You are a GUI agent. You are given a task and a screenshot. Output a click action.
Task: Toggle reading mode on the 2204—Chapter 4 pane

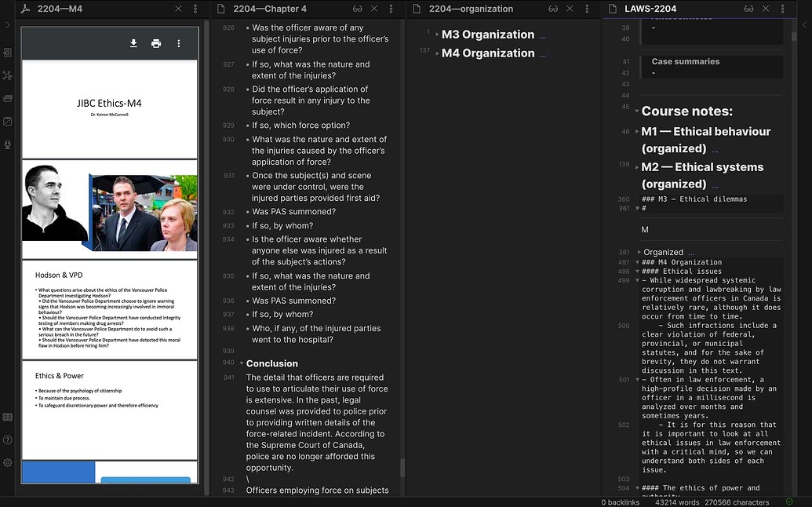[x=357, y=9]
